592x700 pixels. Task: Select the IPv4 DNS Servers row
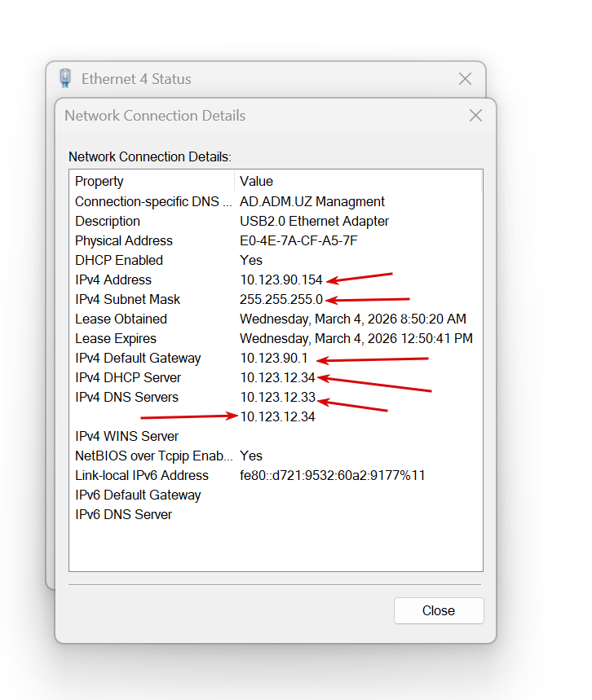[126, 397]
